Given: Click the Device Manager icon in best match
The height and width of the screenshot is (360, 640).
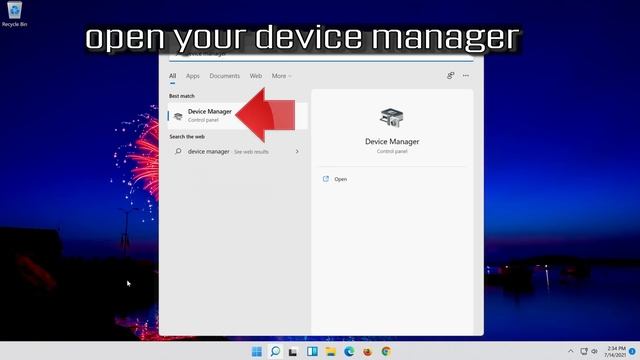Looking at the screenshot, I should click(x=178, y=116).
